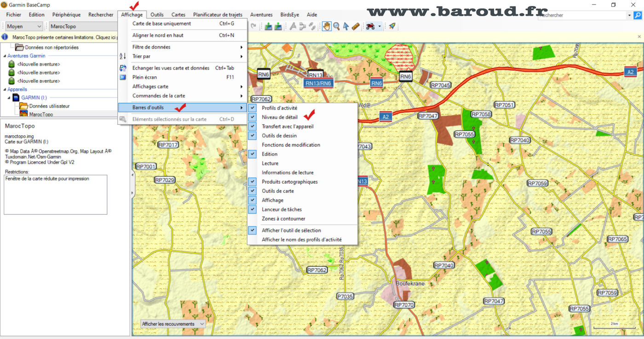Uncheck Outils de carte toolbar
Image resolution: width=644 pixels, height=339 pixels.
tap(252, 191)
